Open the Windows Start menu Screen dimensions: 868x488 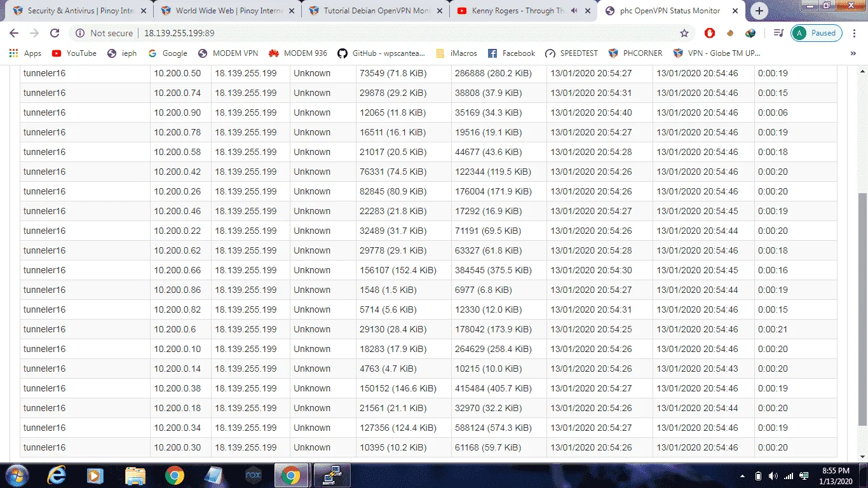tap(17, 475)
